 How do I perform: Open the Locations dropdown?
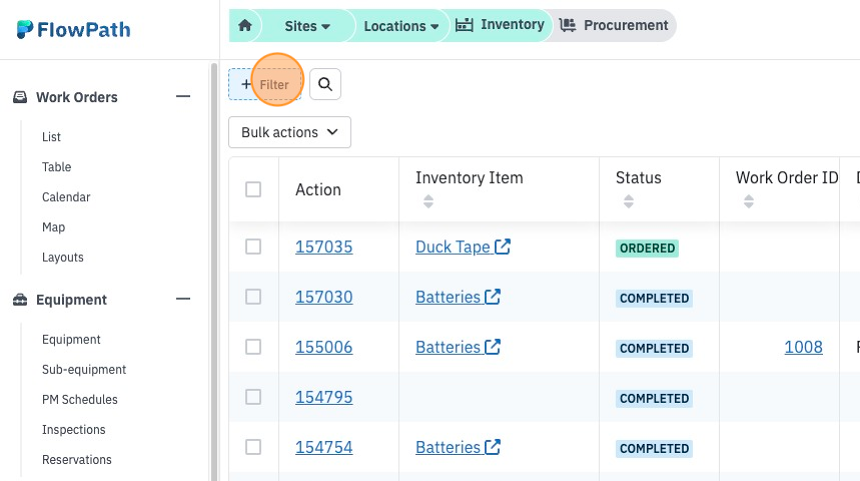click(x=401, y=26)
